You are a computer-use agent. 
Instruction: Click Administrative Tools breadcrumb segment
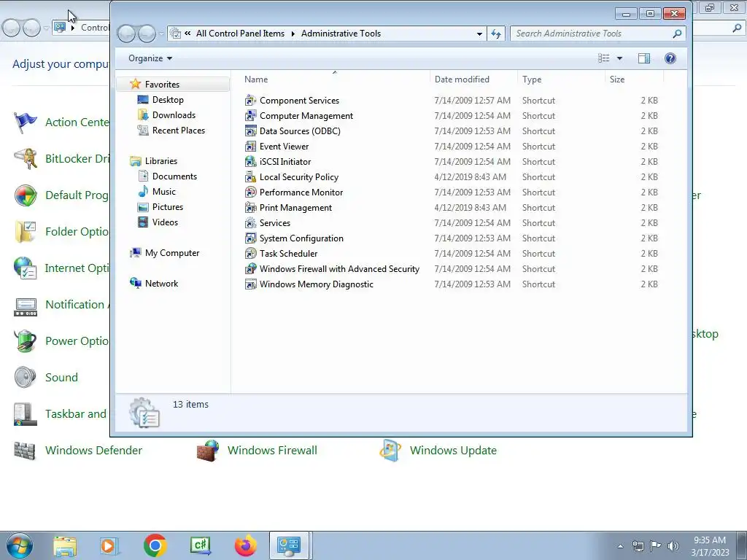(341, 34)
